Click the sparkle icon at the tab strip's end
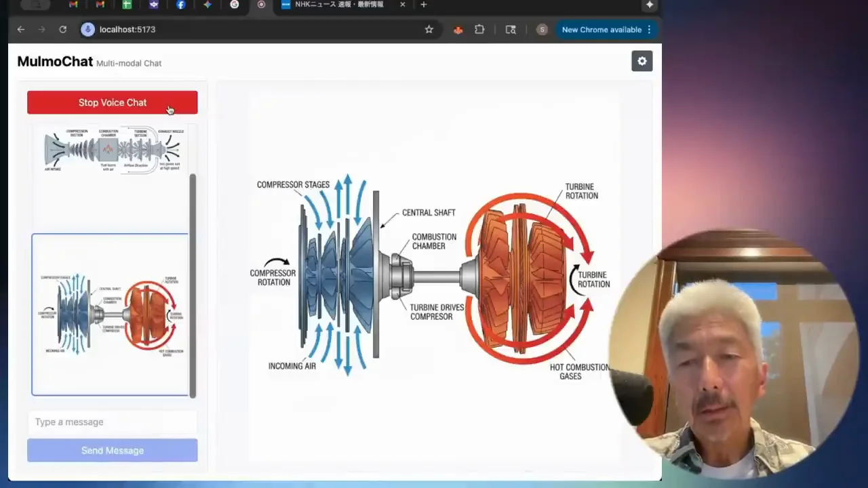This screenshot has height=488, width=868. tap(650, 5)
